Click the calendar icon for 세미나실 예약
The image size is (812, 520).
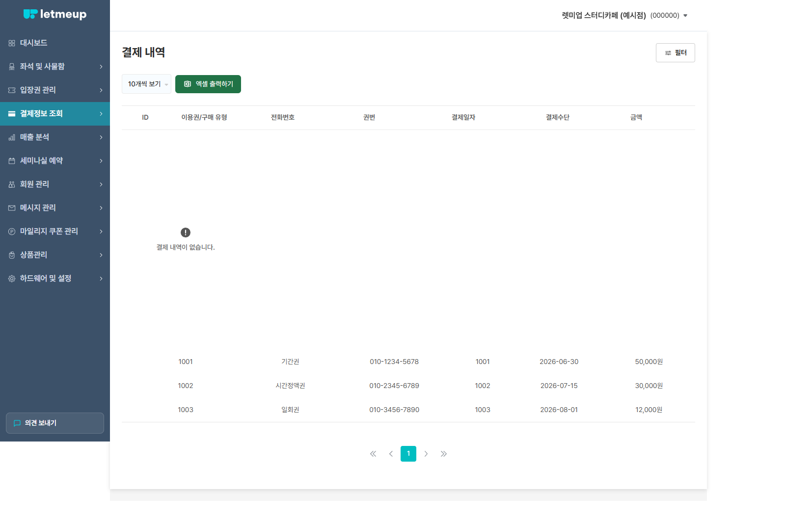point(12,161)
